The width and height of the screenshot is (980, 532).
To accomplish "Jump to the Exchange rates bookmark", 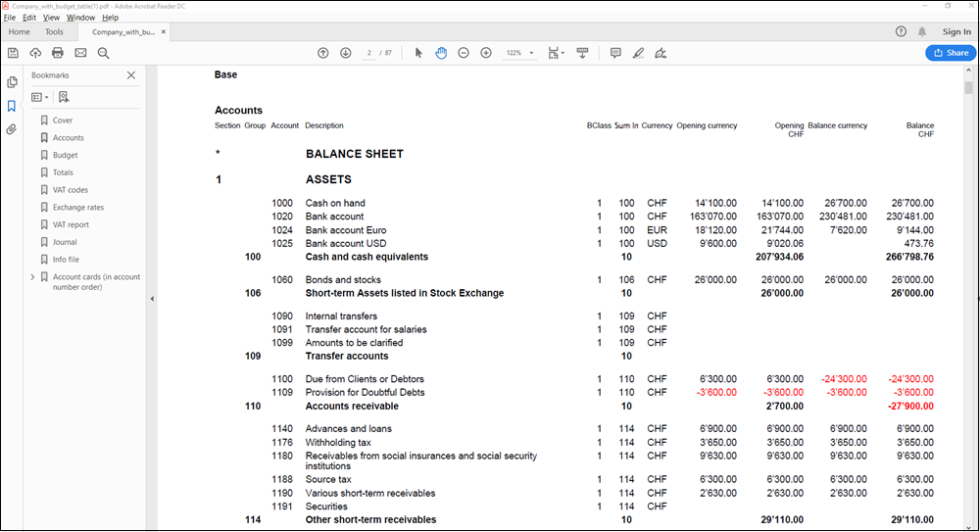I will pyautogui.click(x=78, y=208).
